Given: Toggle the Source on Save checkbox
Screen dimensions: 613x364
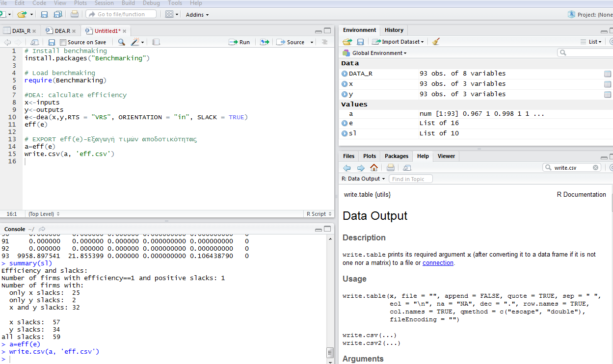Looking at the screenshot, I should coord(63,42).
